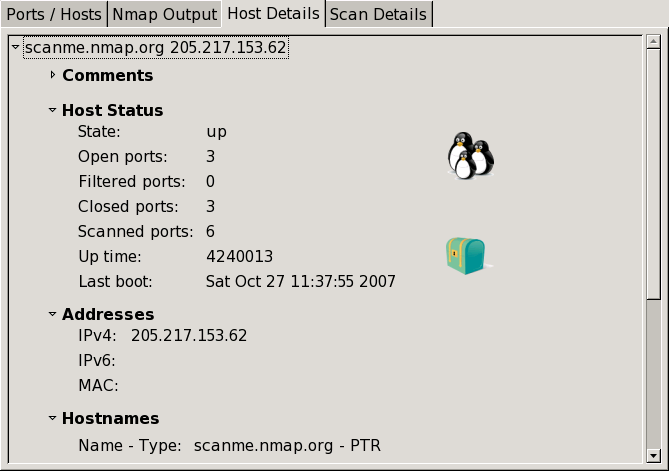Click the scrollbar up arrow

[x=653, y=43]
